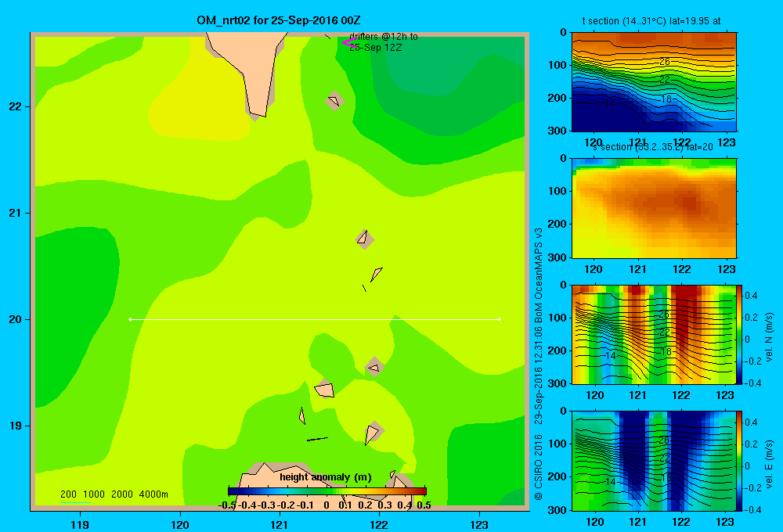Click longitude label 123 below the main map
This screenshot has height=532, width=783.
pyautogui.click(x=479, y=524)
